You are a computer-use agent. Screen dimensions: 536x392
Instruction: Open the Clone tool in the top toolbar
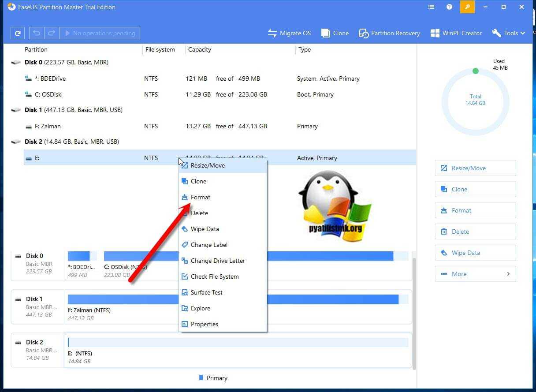click(x=335, y=33)
